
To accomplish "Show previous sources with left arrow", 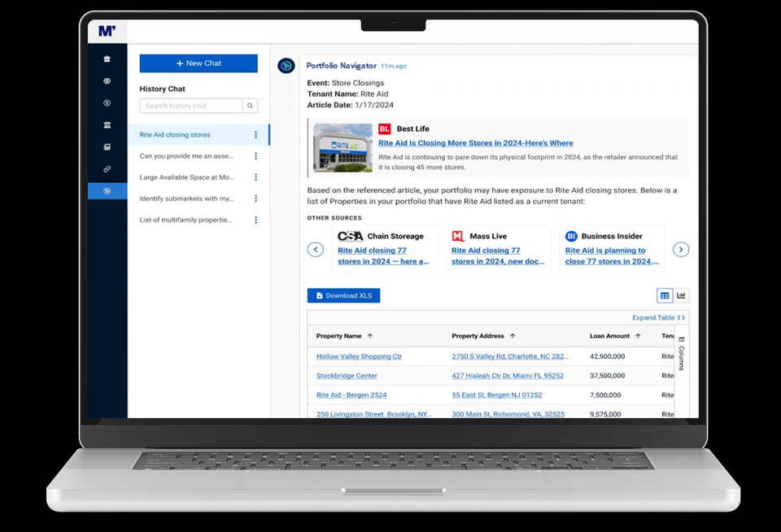I will (316, 249).
